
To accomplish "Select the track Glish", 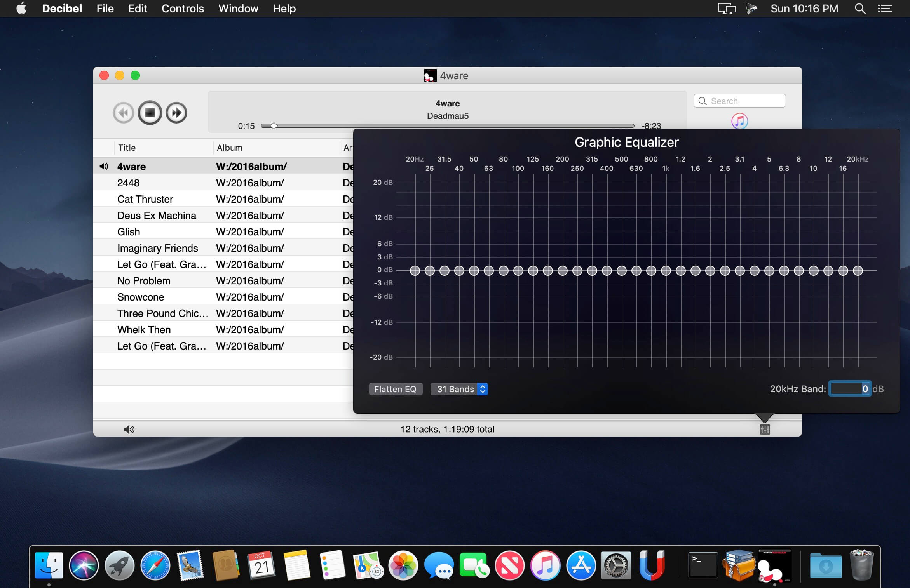I will (x=223, y=231).
